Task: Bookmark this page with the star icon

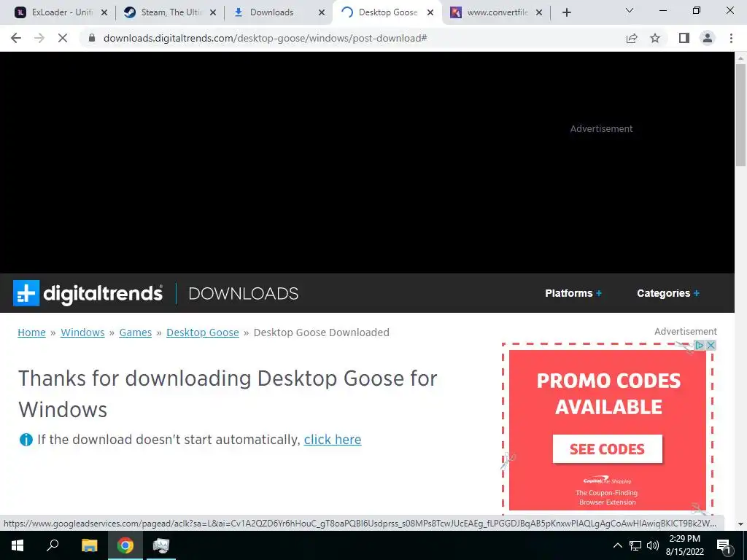Action: [655, 38]
